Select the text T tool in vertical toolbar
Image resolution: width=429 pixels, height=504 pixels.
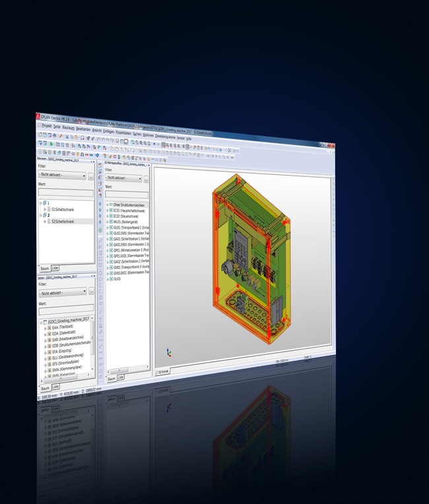[x=100, y=320]
